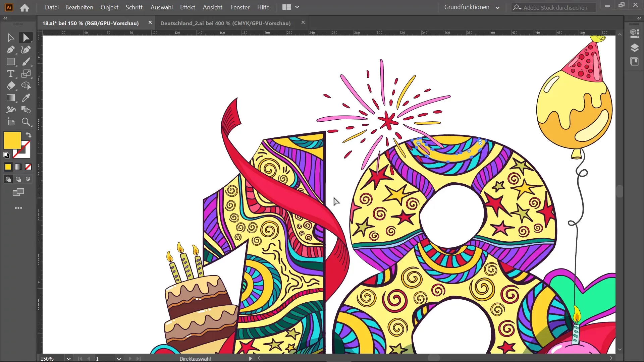The width and height of the screenshot is (644, 362).
Task: Open the Auswahl menu
Action: click(x=161, y=7)
